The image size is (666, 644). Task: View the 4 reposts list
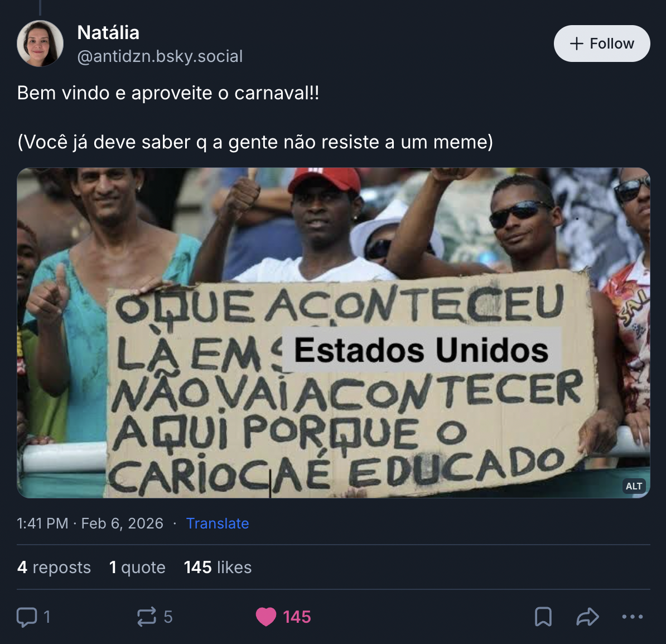(54, 568)
